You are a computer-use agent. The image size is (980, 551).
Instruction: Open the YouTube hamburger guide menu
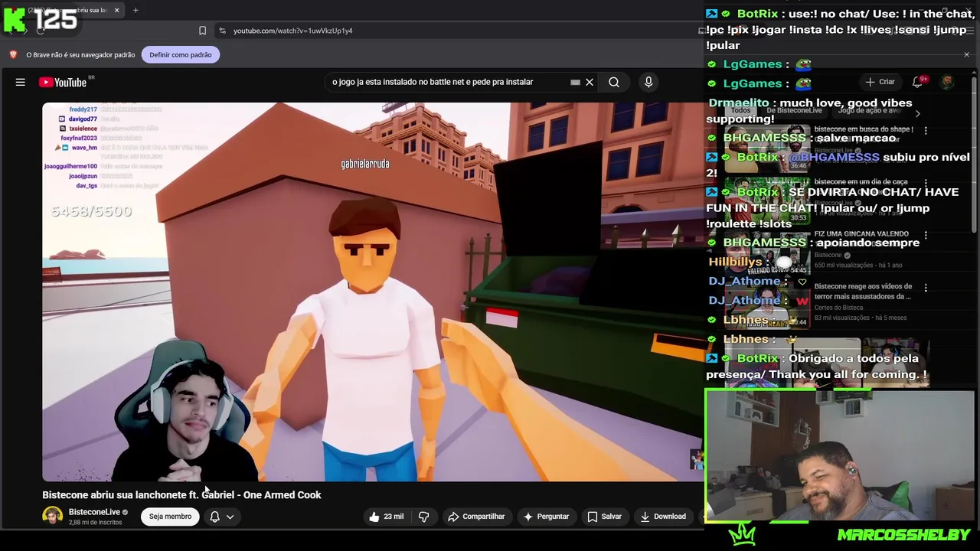[21, 82]
